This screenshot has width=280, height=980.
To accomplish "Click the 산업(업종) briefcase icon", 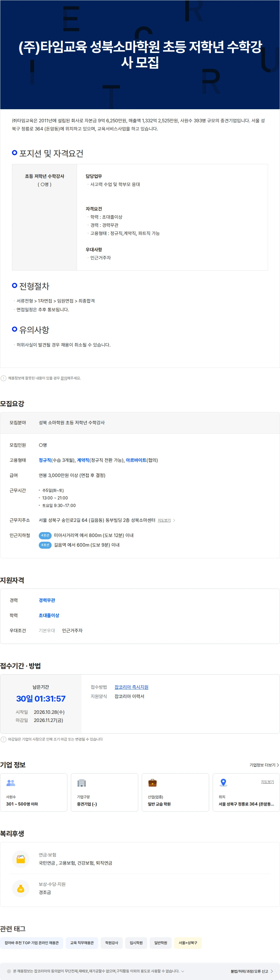I will 152,783.
